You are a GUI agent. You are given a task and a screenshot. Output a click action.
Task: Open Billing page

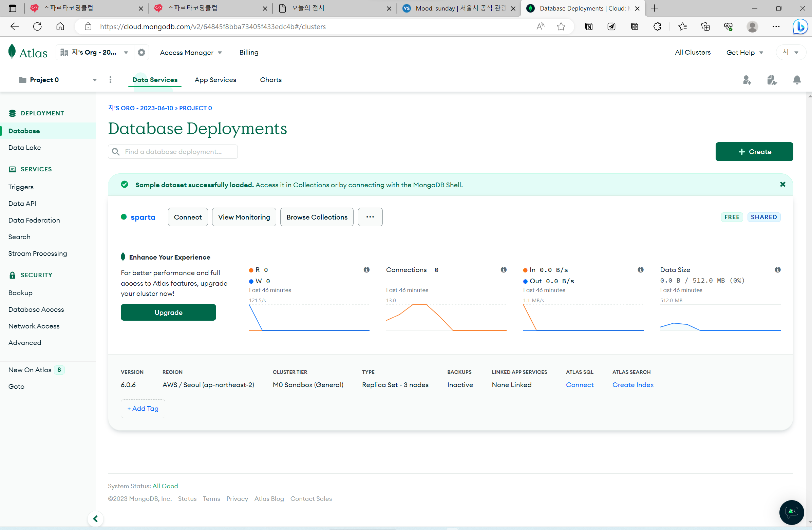(x=249, y=52)
